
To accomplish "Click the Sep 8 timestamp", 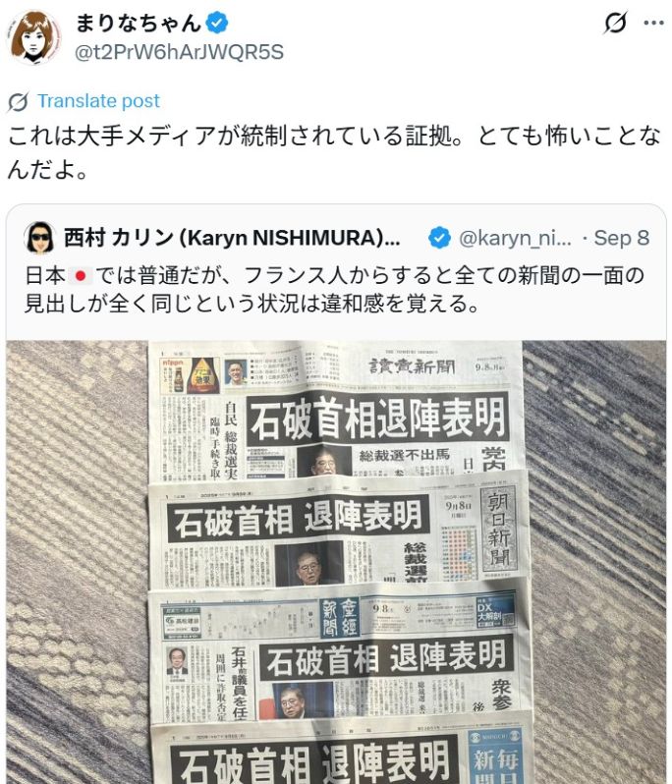I will 622,238.
